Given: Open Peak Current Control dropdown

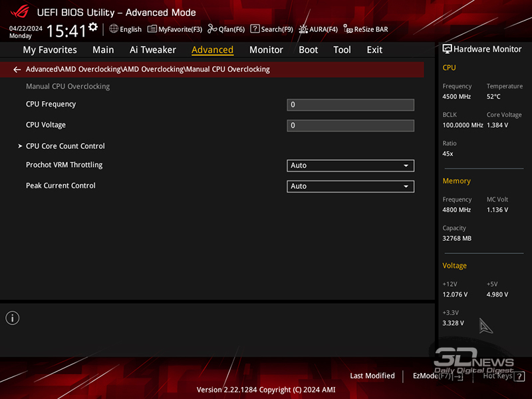Looking at the screenshot, I should [350, 186].
